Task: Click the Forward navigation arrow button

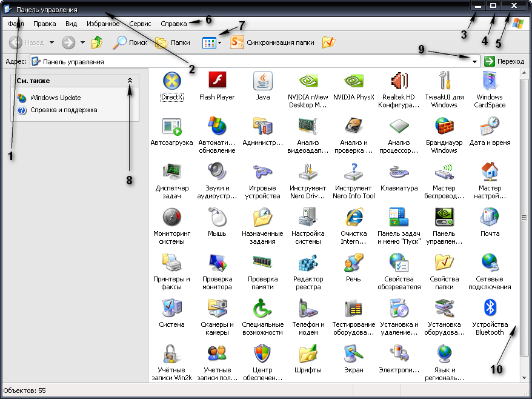Action: pyautogui.click(x=68, y=42)
